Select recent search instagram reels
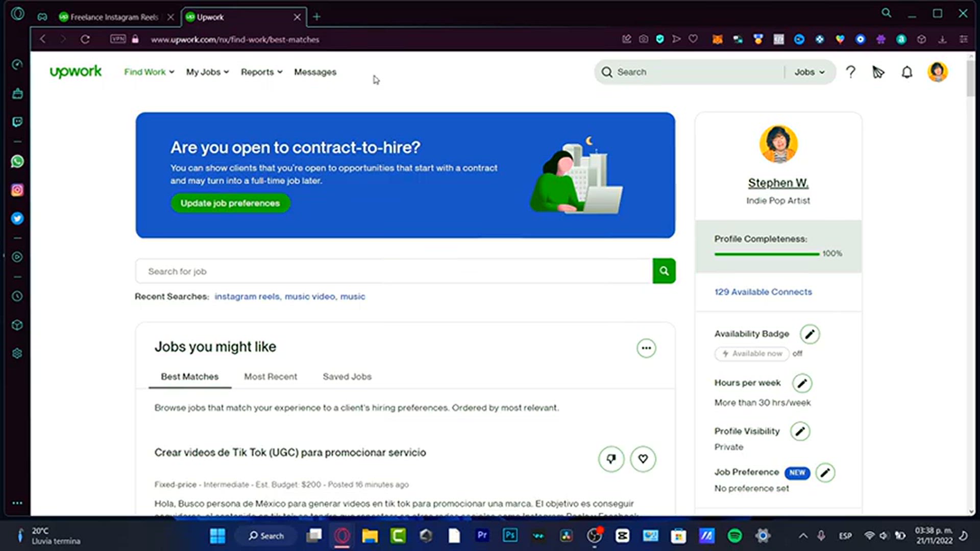 (248, 296)
